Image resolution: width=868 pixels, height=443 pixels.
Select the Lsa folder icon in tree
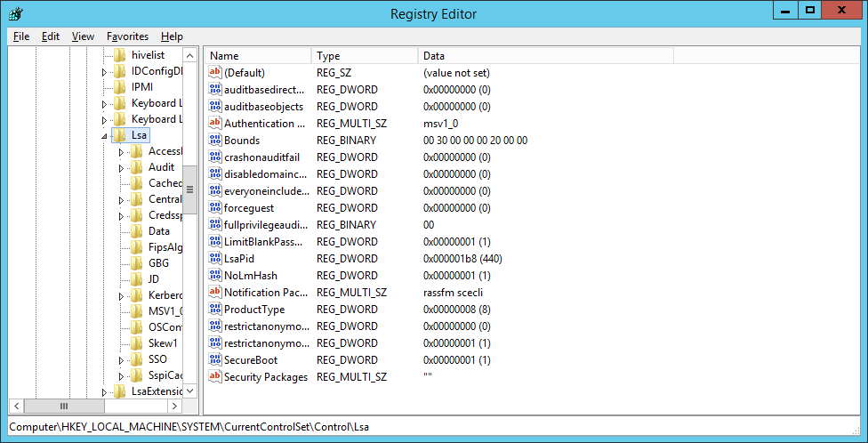(x=119, y=135)
